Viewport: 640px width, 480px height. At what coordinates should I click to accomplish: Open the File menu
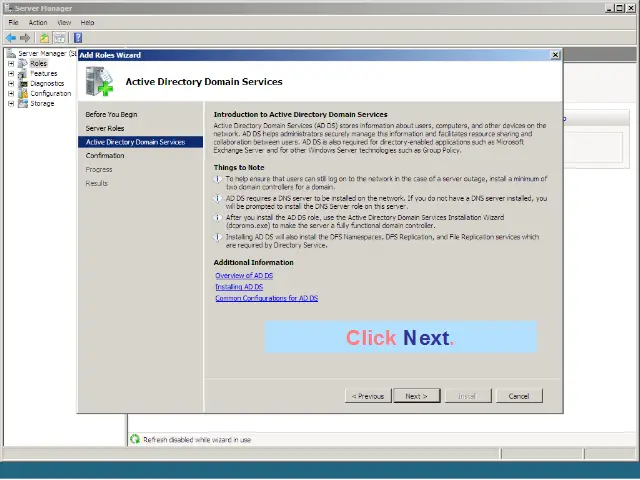(x=13, y=22)
